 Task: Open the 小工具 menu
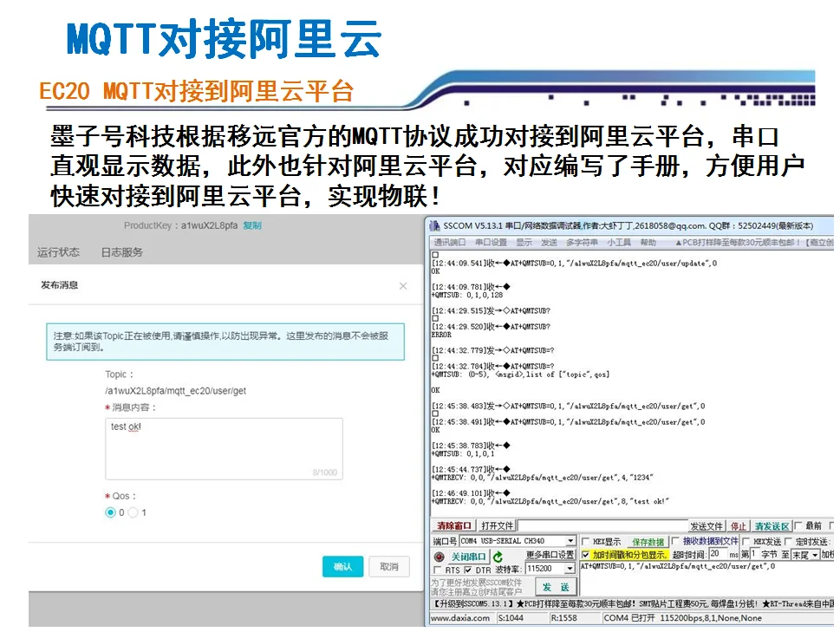tap(619, 243)
